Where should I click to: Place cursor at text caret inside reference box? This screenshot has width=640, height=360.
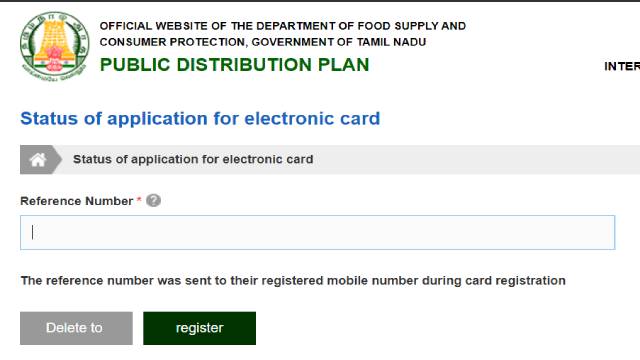click(33, 232)
